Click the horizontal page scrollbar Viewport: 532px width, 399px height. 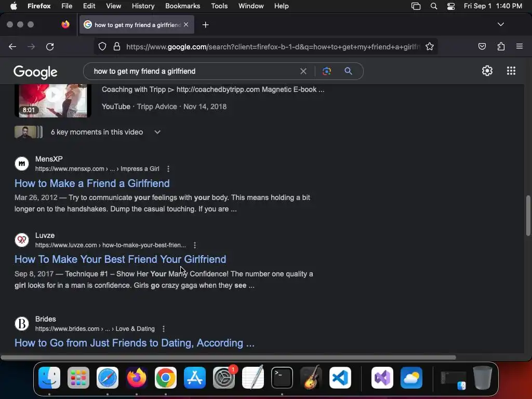coord(228,357)
